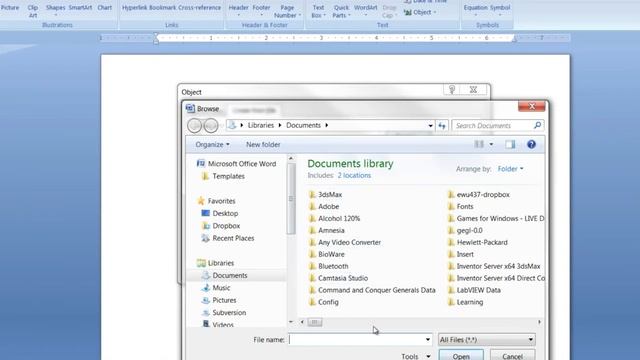Toggle the preview pane icon
The image size is (640, 360).
[x=510, y=144]
